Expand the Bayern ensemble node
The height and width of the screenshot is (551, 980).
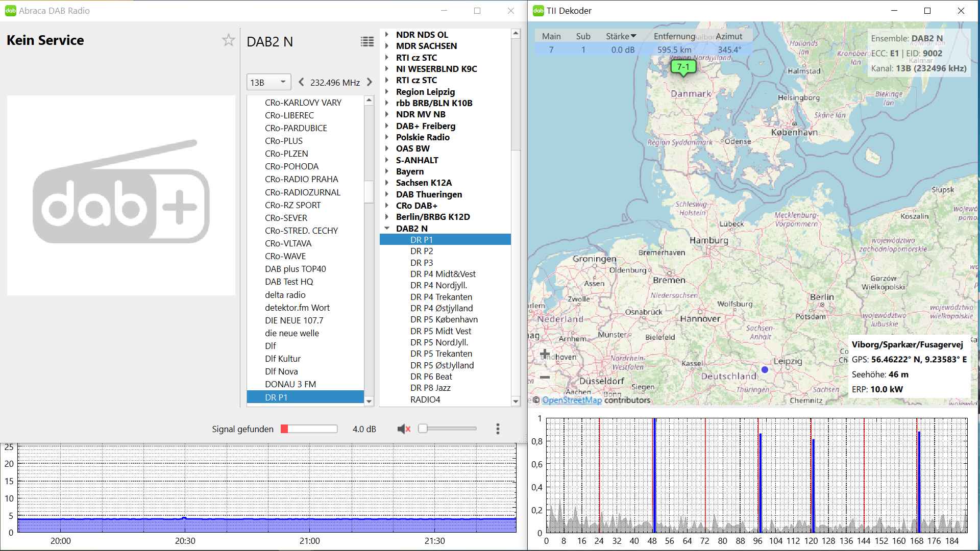click(x=387, y=171)
